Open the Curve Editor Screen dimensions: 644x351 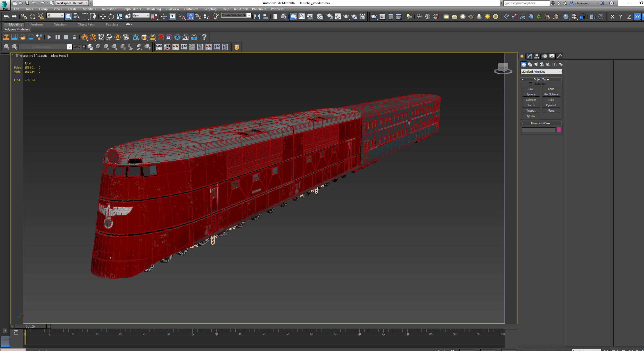pyautogui.click(x=301, y=16)
